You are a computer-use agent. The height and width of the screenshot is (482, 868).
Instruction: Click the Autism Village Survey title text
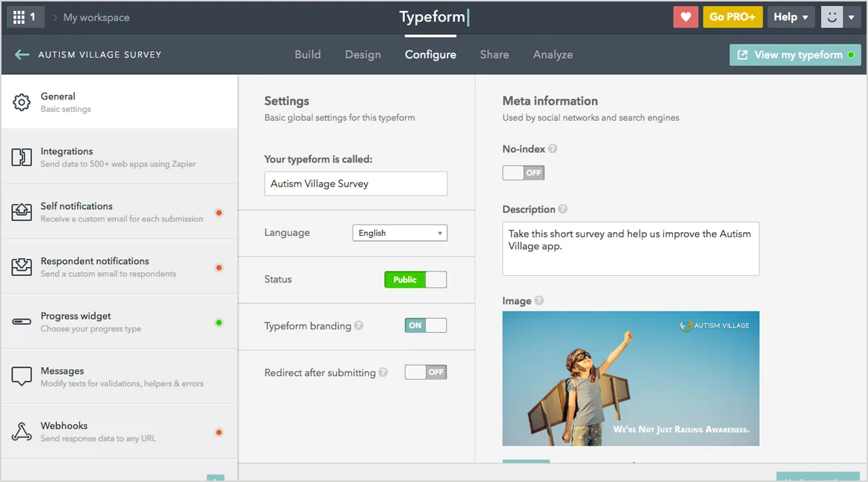[x=99, y=55]
